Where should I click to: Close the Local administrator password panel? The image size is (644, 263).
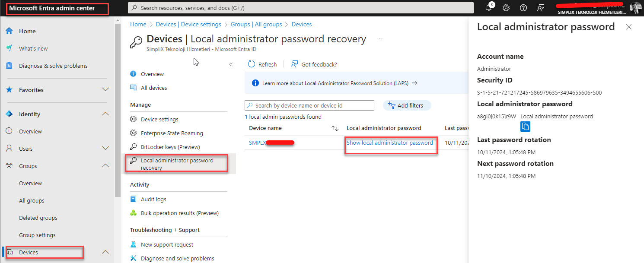coord(629,27)
